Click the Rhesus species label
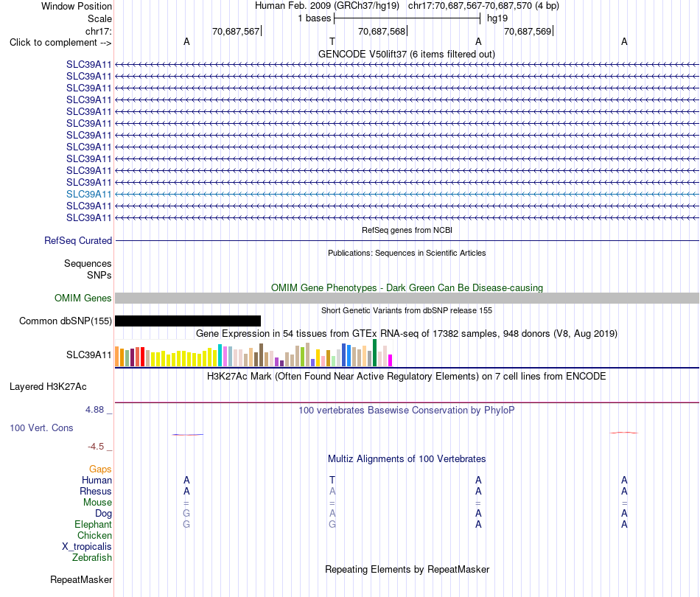700x597 pixels. click(x=96, y=491)
